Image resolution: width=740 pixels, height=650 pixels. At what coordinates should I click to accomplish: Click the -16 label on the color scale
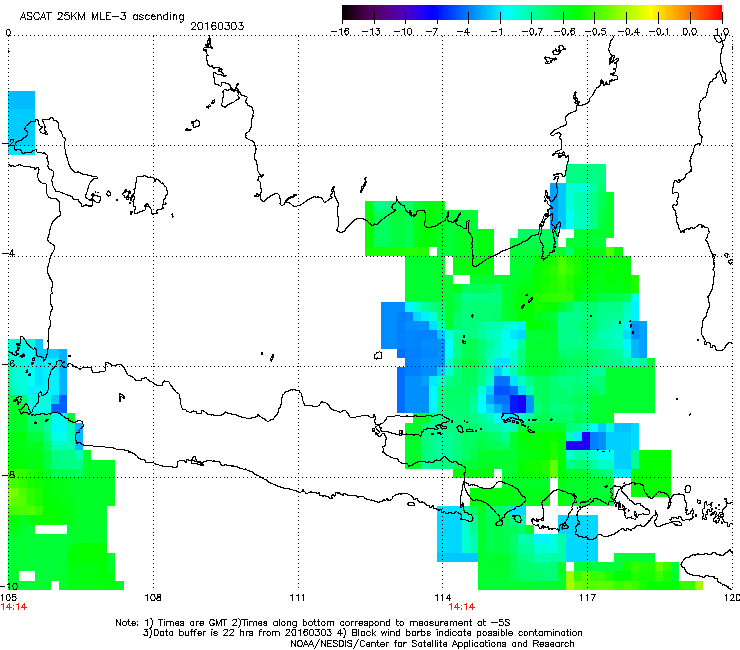pos(340,32)
